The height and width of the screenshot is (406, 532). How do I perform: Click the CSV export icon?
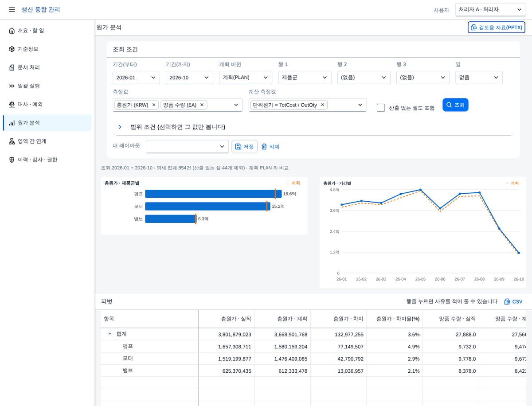507,302
